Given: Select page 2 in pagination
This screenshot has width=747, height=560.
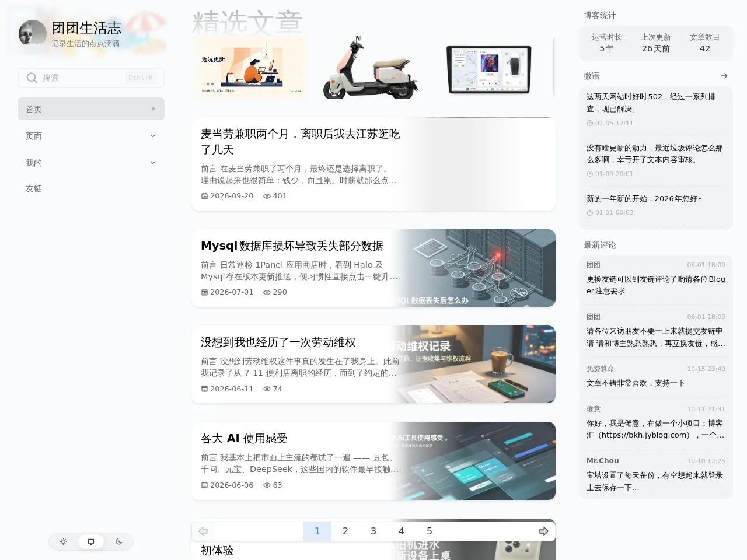Looking at the screenshot, I should 345,531.
